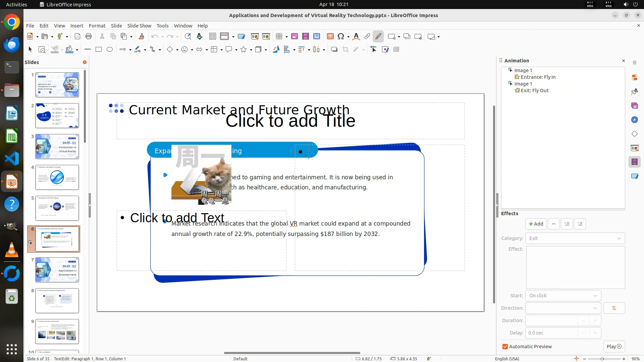This screenshot has height=362, width=644.
Task: Open the Category dropdown showing Exit
Action: 575,238
